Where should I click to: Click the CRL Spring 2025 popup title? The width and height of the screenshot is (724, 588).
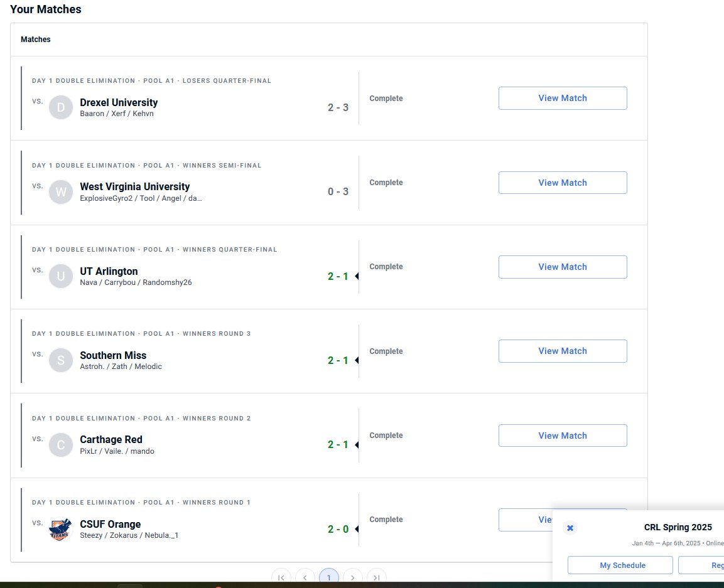click(678, 527)
